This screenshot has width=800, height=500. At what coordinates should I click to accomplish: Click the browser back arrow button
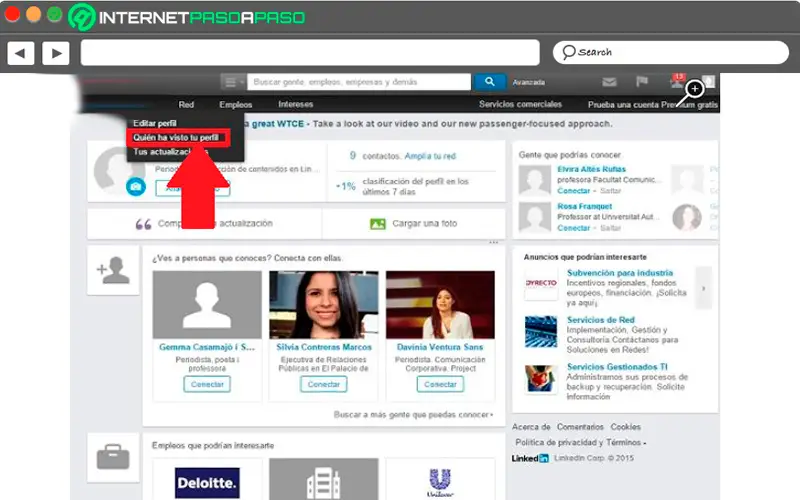point(21,53)
